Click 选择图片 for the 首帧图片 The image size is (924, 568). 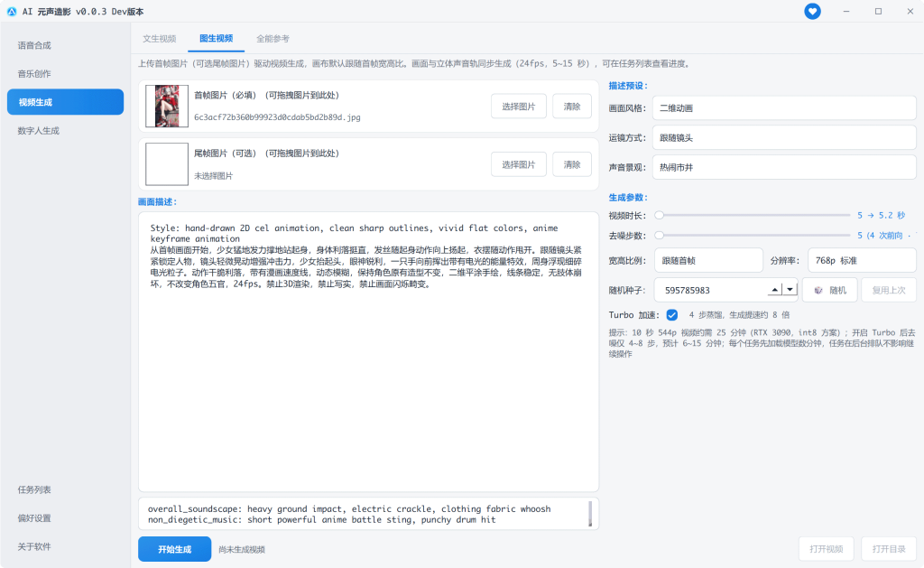click(519, 107)
